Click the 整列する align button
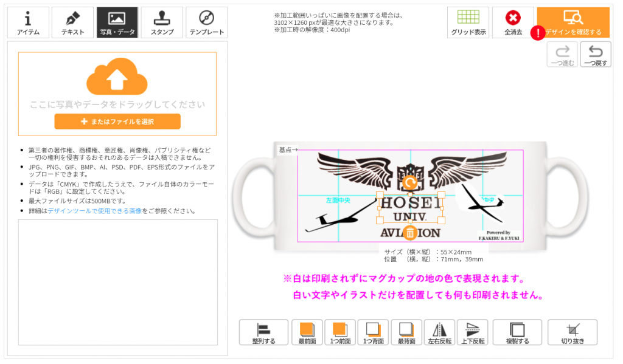 [263, 332]
